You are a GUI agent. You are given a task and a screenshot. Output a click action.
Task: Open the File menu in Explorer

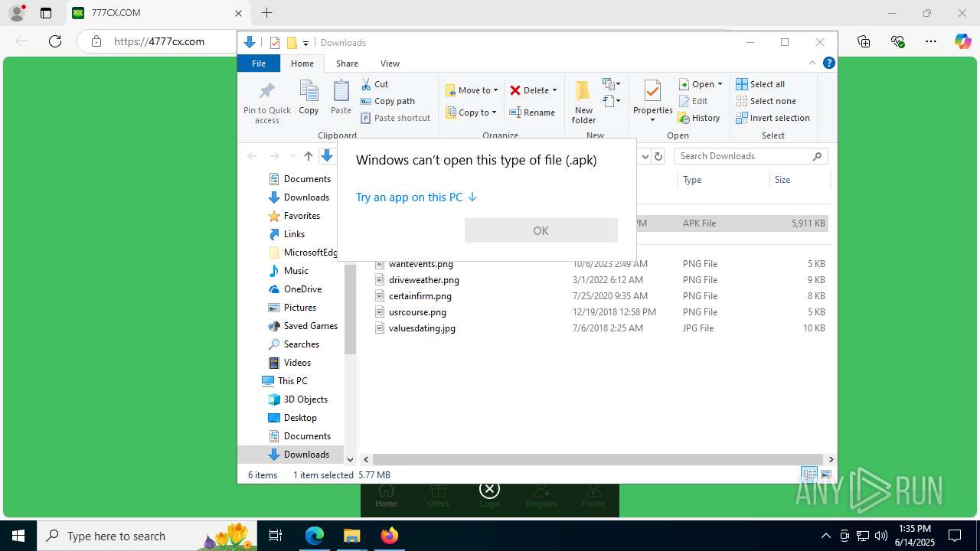coord(259,64)
